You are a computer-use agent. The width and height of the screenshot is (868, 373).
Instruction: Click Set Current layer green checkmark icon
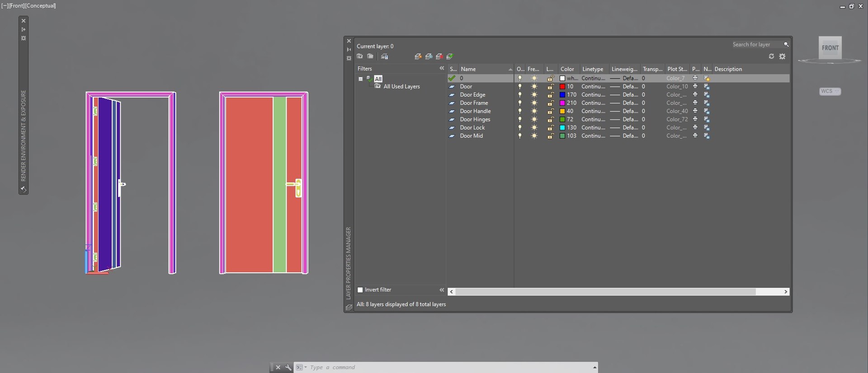tap(450, 56)
